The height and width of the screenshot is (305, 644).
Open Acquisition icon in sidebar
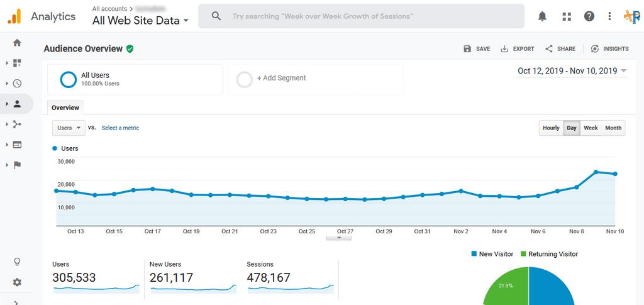click(17, 124)
